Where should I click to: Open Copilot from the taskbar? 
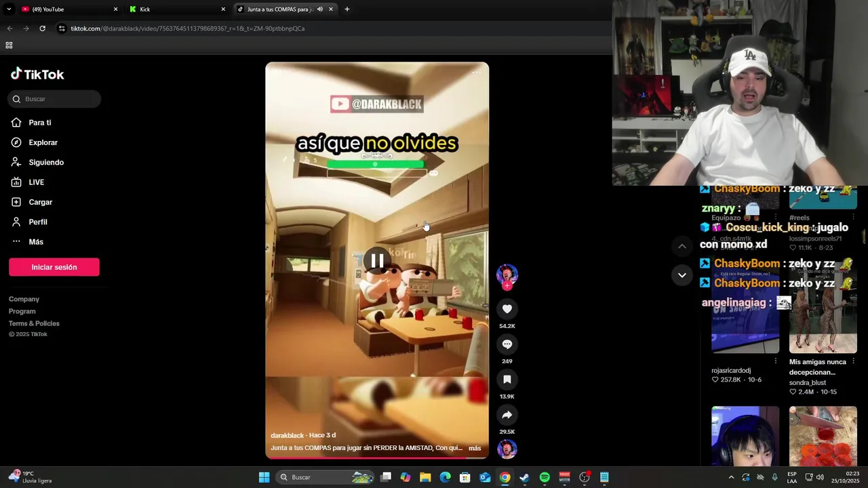coord(406,477)
